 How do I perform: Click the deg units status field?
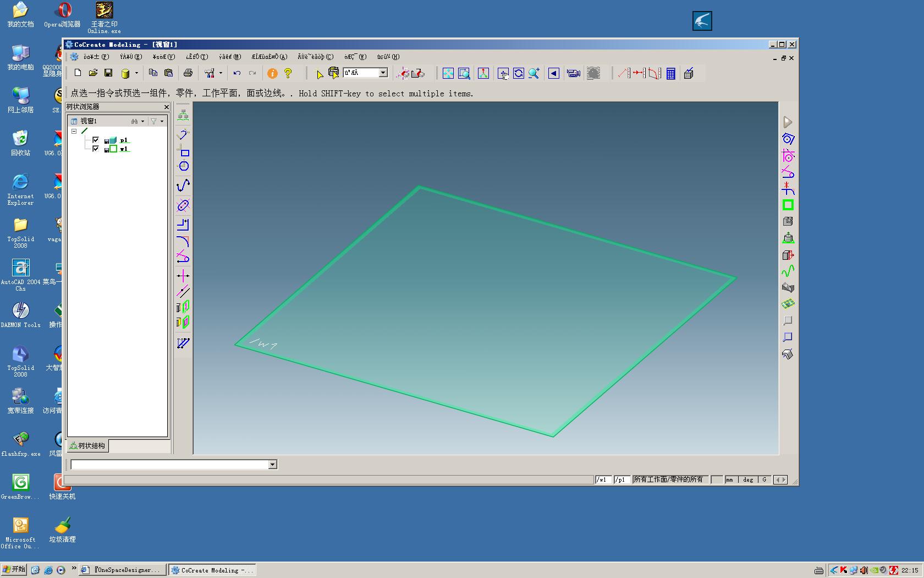tap(748, 479)
